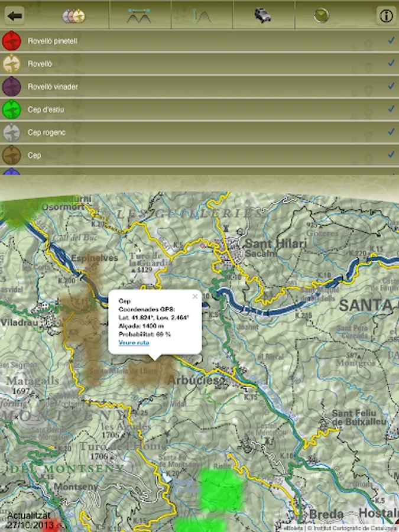Viewport: 399px width, 532px height.
Task: Close the Cep info popup
Action: 194,297
